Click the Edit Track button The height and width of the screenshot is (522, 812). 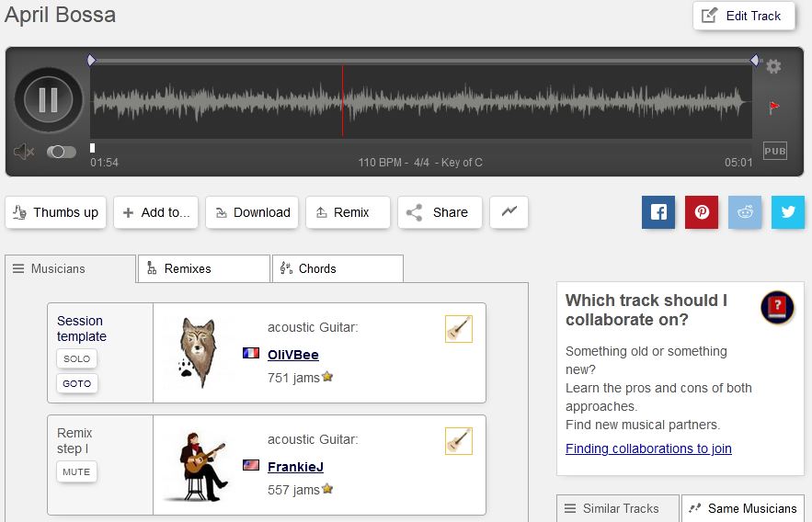point(744,16)
